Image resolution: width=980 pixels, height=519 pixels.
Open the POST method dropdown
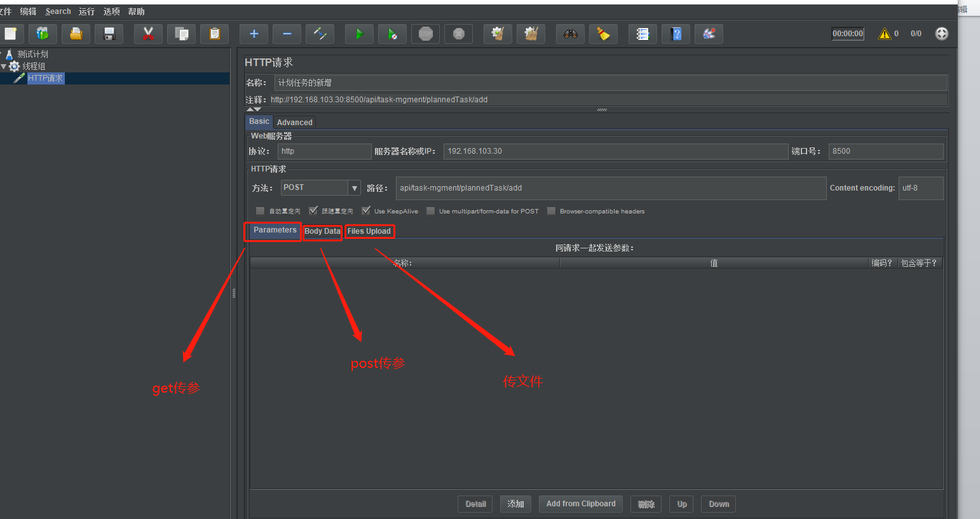(354, 188)
